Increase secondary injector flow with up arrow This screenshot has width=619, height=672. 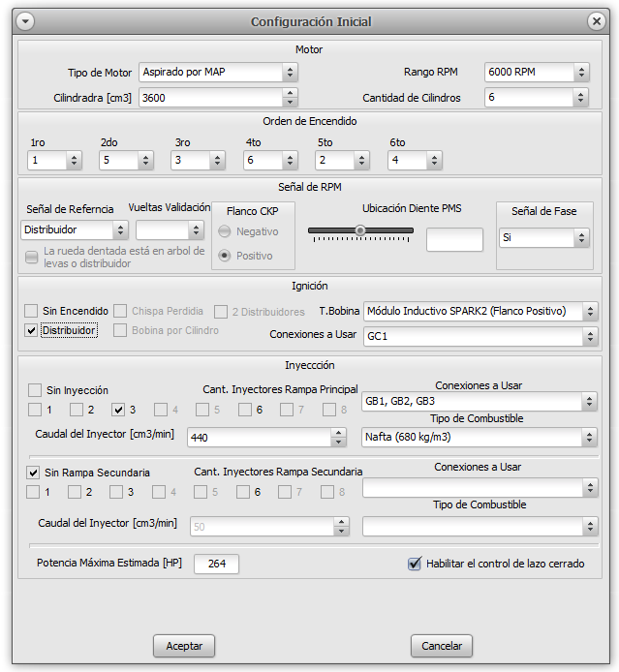point(342,522)
